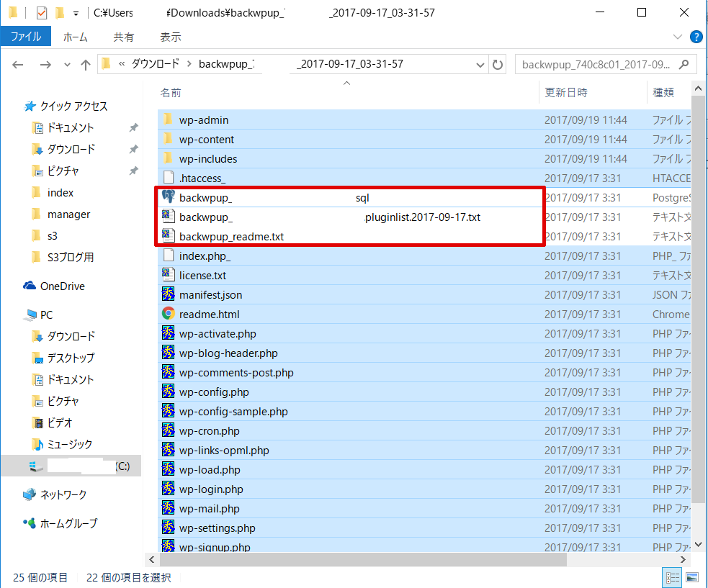Viewport: 708px width, 588px height.
Task: Open the wp-admin folder icon
Action: pyautogui.click(x=168, y=119)
